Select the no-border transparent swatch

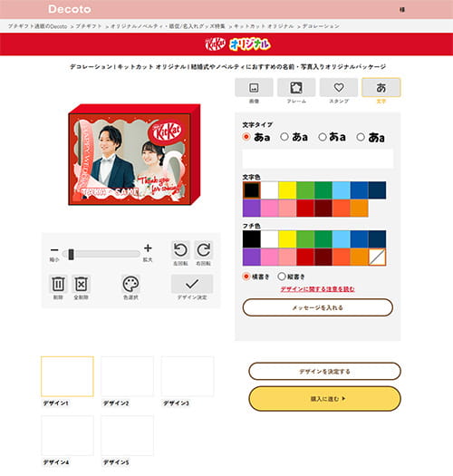[377, 257]
